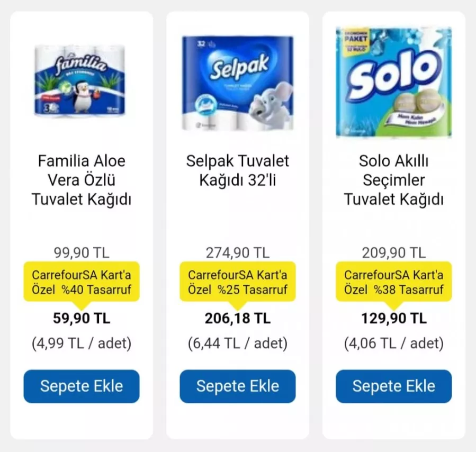Click the 274,90 TL original price
Screen dimensions: 476x452
[237, 252]
